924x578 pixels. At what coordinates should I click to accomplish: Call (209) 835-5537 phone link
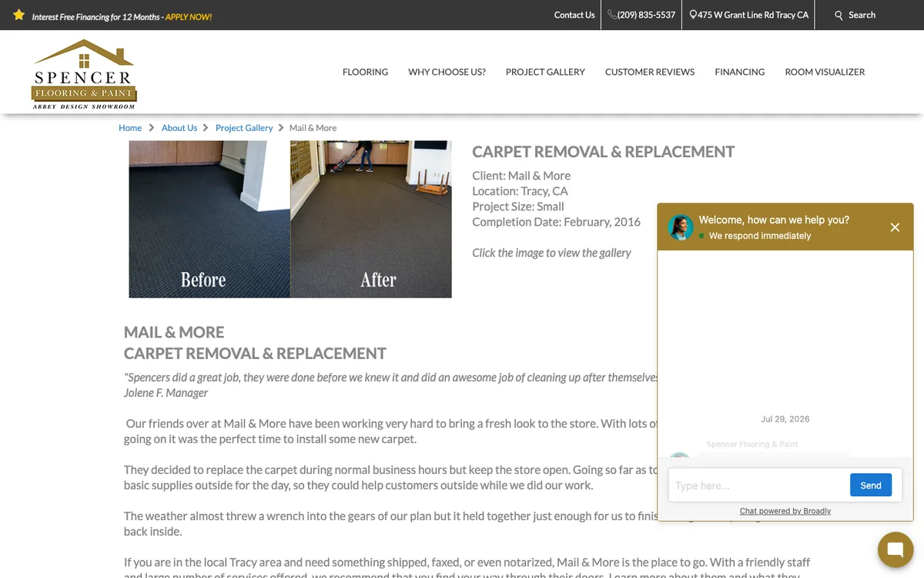[x=647, y=15]
